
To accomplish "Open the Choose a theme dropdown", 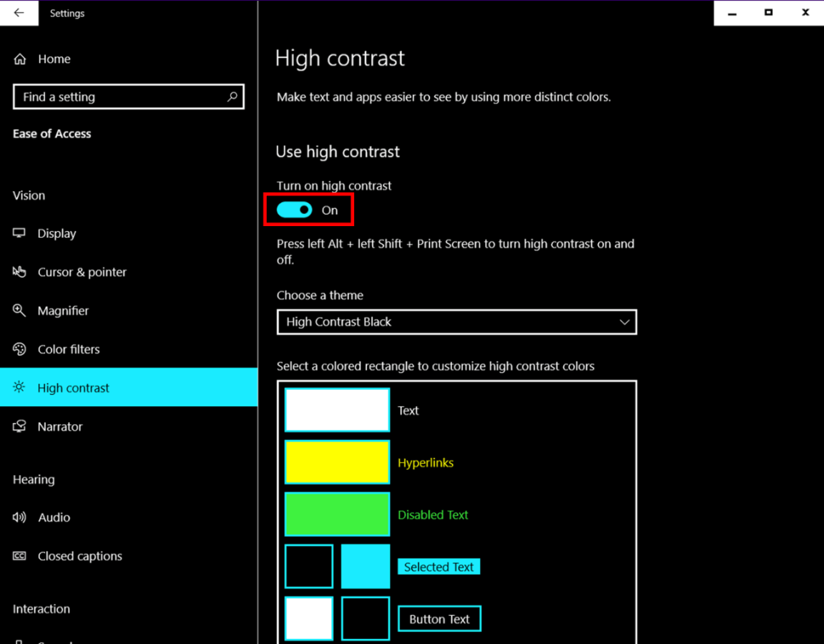I will coord(457,322).
